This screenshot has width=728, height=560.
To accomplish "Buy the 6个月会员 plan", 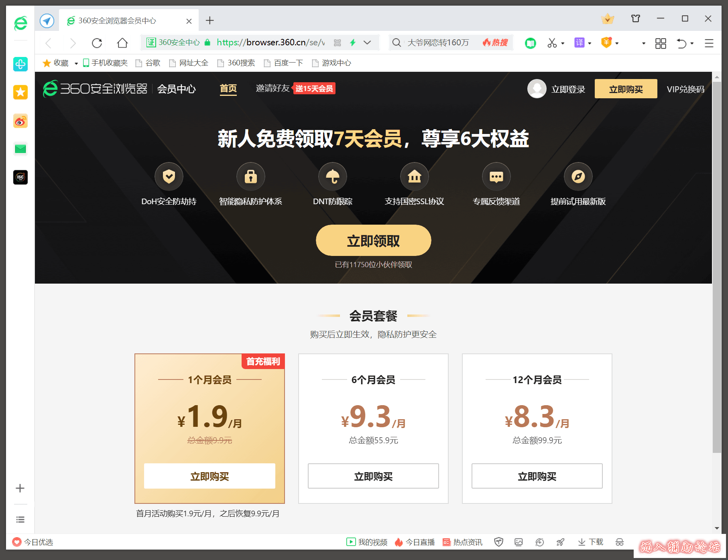I will tap(373, 476).
